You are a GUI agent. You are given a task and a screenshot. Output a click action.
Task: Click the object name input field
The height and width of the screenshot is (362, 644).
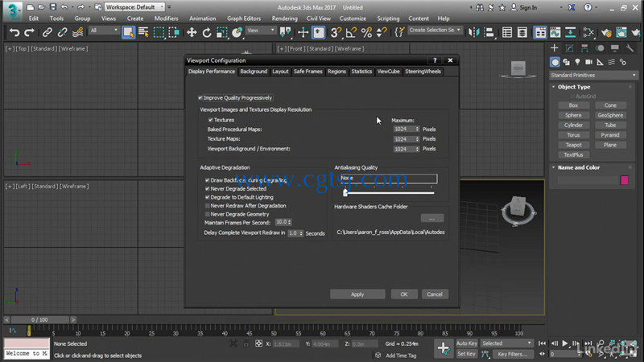pyautogui.click(x=588, y=180)
